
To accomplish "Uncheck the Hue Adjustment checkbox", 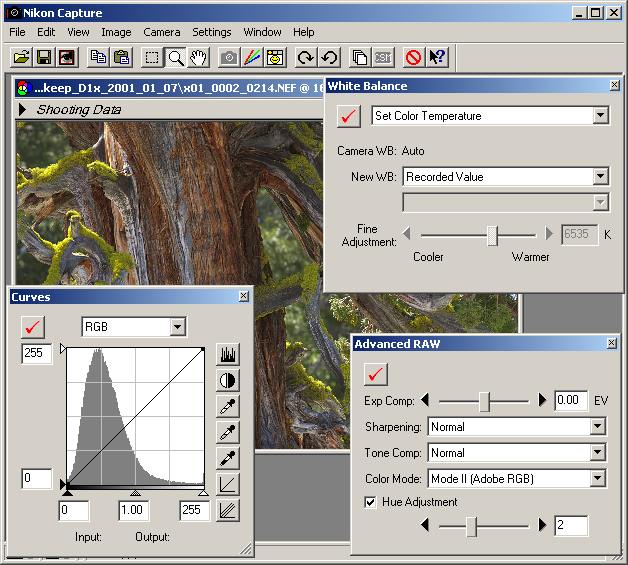I will pyautogui.click(x=371, y=502).
